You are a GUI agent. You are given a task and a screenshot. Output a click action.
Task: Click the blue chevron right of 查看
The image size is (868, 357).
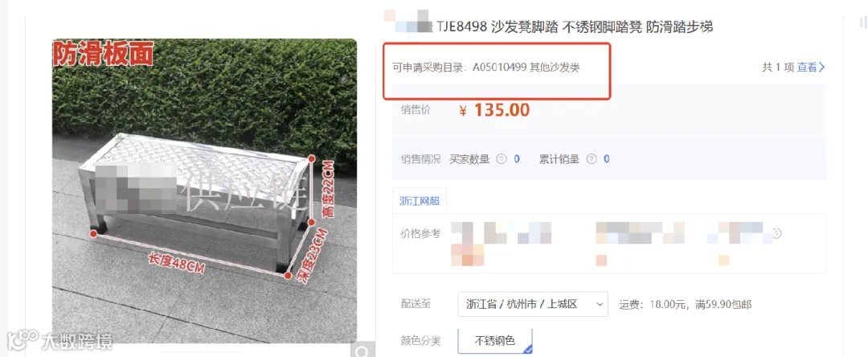click(x=822, y=68)
